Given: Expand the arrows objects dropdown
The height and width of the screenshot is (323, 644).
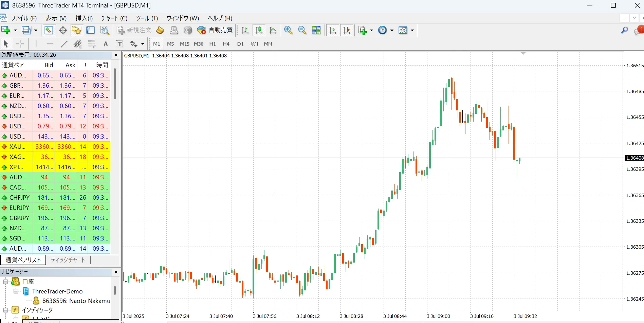Looking at the screenshot, I should click(143, 44).
